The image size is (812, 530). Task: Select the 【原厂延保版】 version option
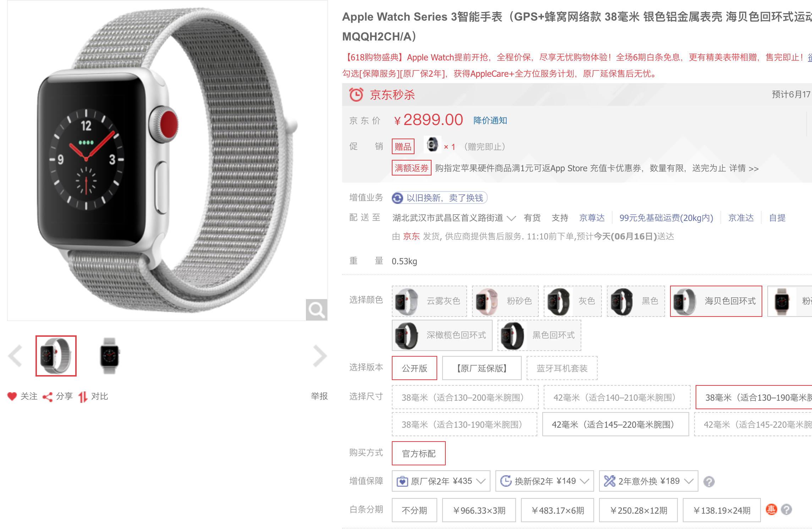coord(482,368)
